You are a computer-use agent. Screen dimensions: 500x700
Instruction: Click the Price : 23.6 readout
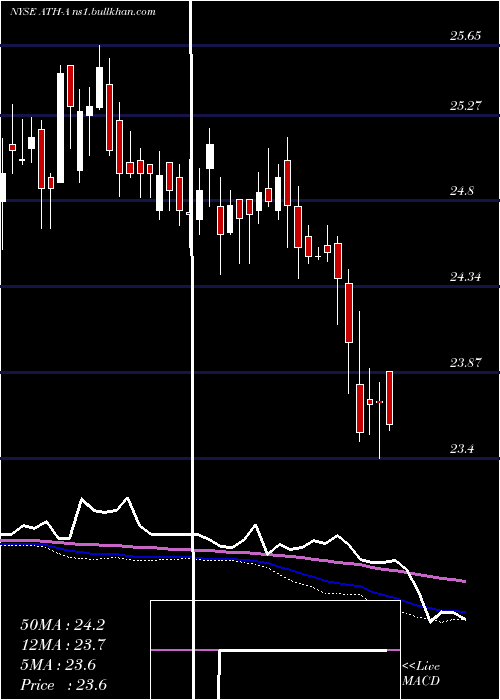click(63, 685)
